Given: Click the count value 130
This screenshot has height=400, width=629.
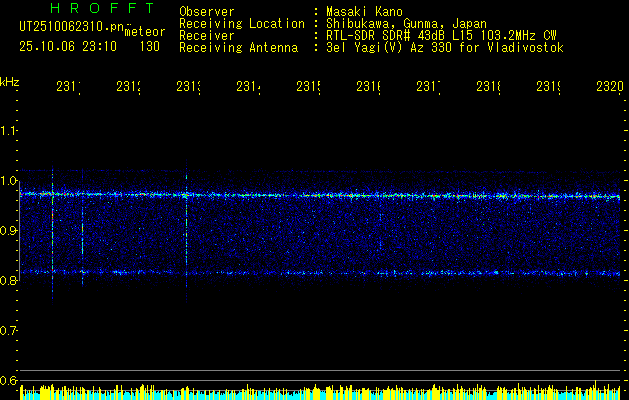Looking at the screenshot, I should tap(150, 47).
